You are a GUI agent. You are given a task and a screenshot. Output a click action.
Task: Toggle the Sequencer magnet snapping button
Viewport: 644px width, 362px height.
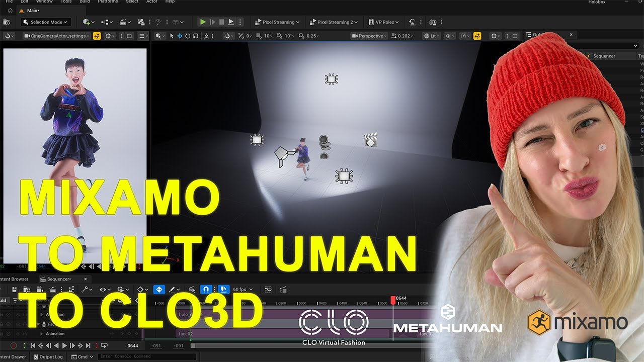click(205, 290)
